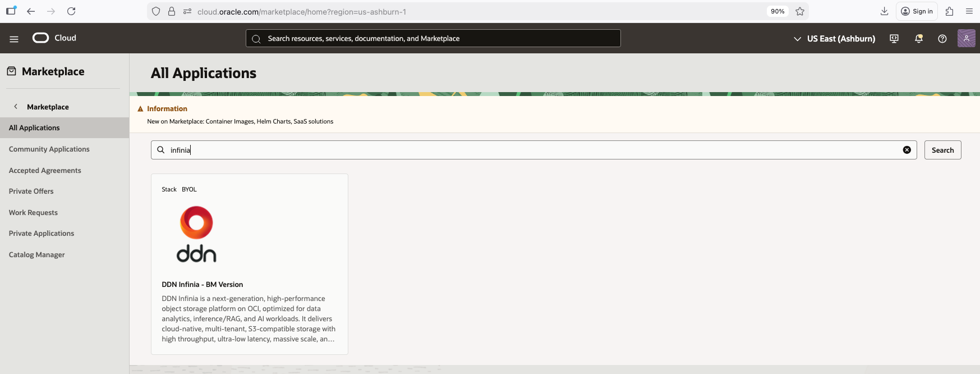Click the Search button
Image resolution: width=980 pixels, height=374 pixels.
pos(942,150)
